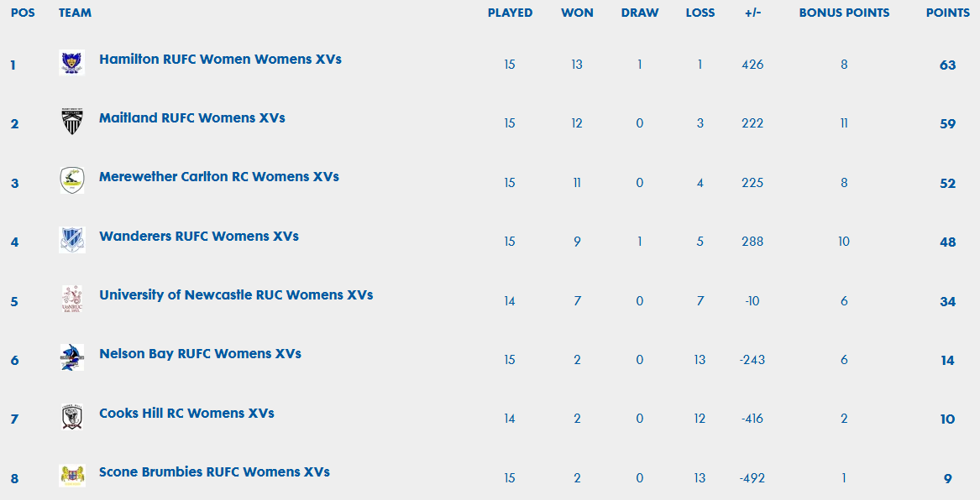Click the University of Newcastle RUC logo
Image resolution: width=980 pixels, height=500 pixels.
(x=72, y=299)
